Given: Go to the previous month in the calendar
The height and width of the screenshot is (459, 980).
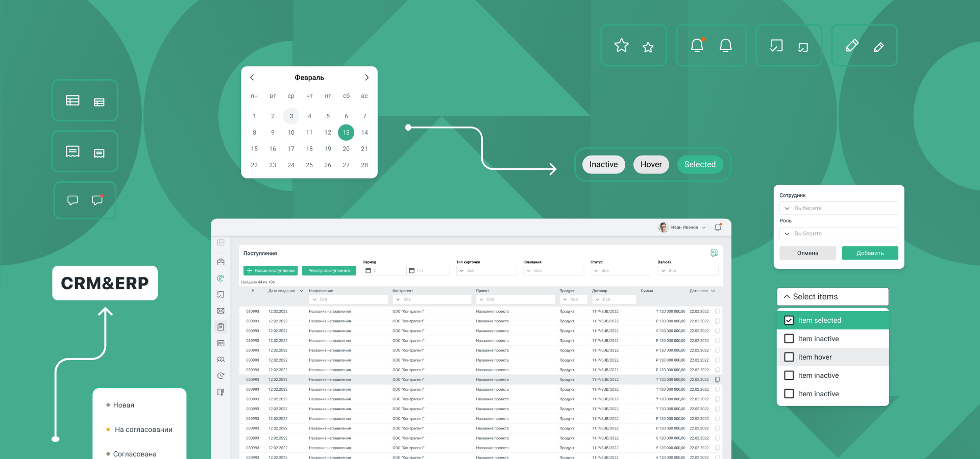Looking at the screenshot, I should (252, 78).
